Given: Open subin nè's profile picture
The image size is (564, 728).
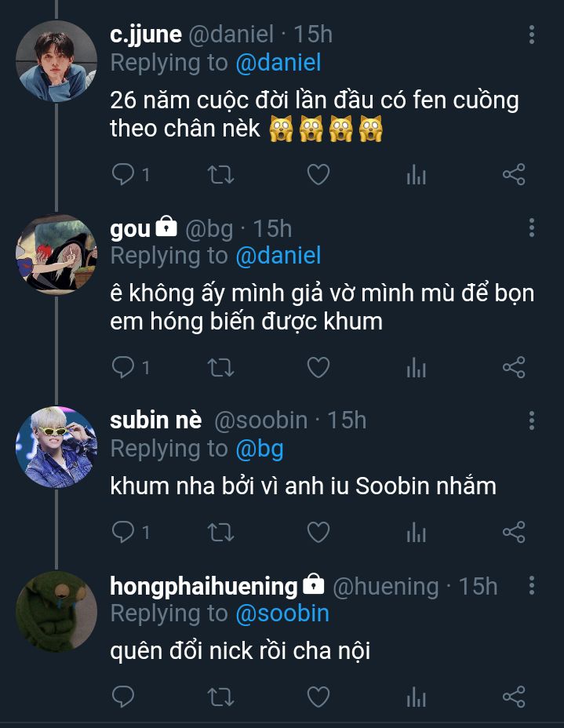Looking at the screenshot, I should (x=56, y=446).
